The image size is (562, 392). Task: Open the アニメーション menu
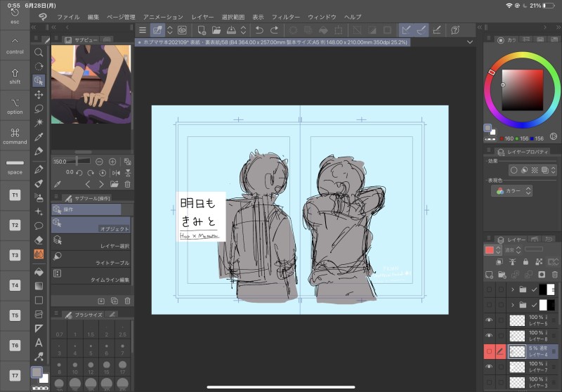(163, 17)
